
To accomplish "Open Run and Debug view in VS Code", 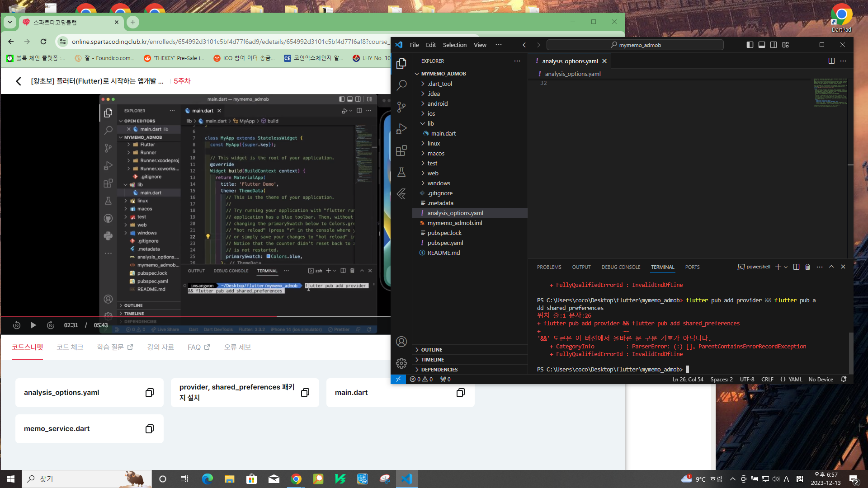I will click(x=401, y=129).
